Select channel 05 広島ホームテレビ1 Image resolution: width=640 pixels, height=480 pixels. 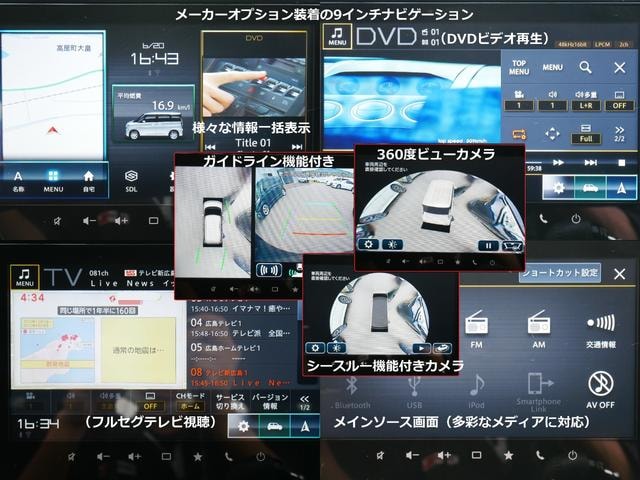(x=242, y=353)
